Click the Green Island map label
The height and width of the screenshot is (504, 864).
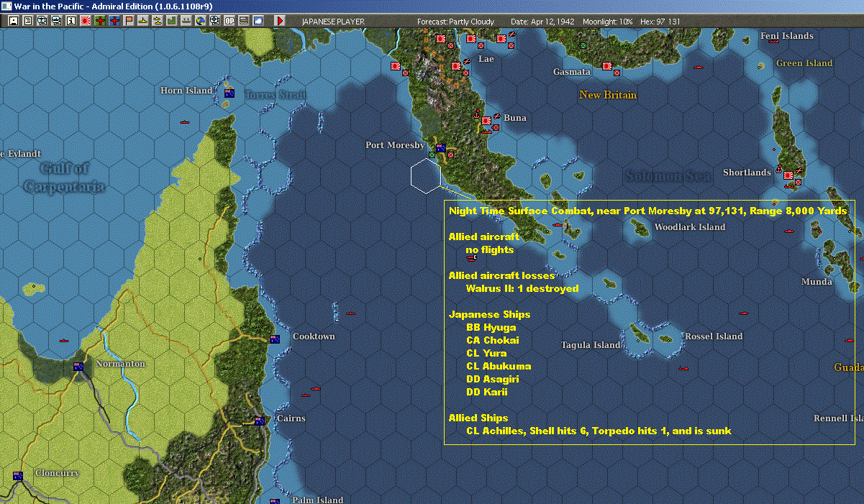[804, 63]
